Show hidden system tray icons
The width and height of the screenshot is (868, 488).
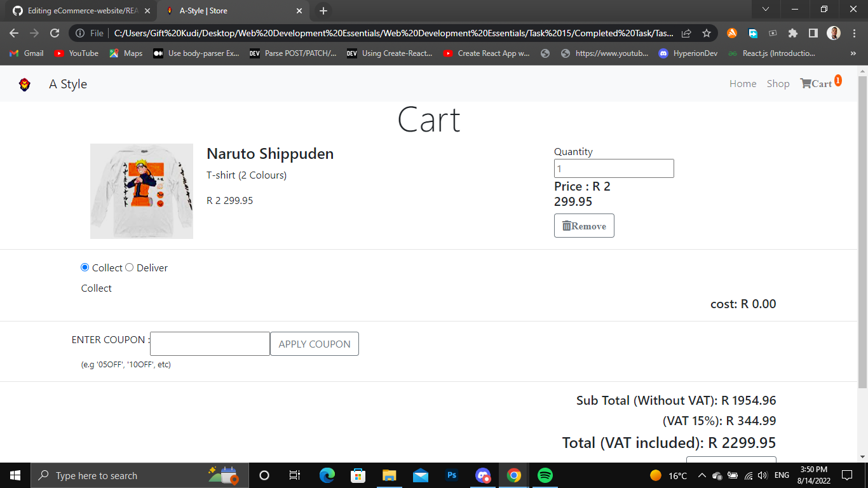[x=702, y=475]
